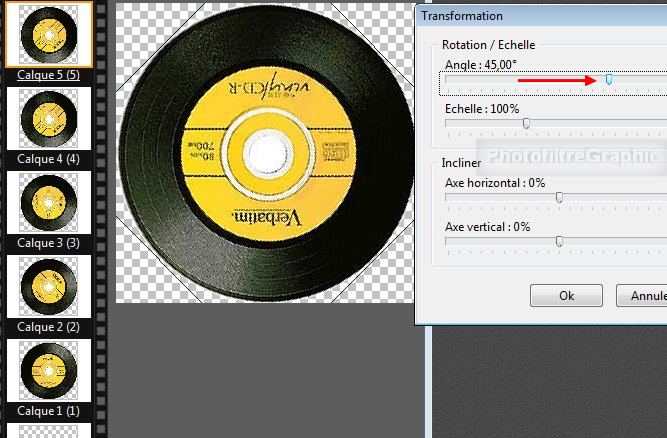Click the 'Calque 1 (1)' layer label
667x438 pixels.
(x=49, y=410)
